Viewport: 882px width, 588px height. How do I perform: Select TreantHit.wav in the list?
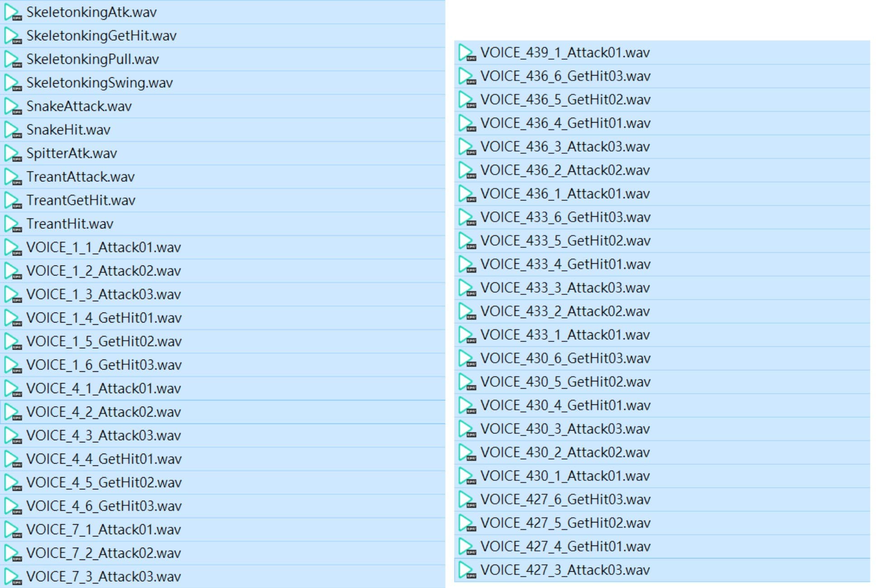(70, 224)
